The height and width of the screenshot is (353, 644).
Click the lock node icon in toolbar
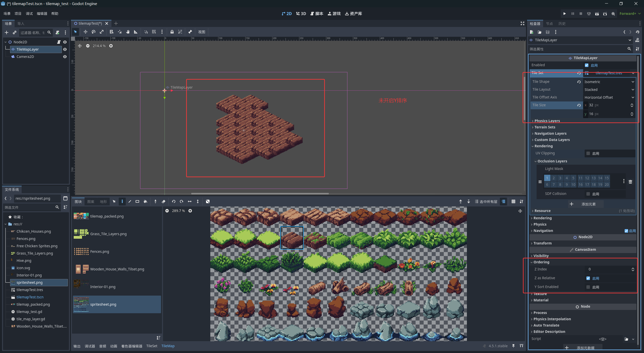pyautogui.click(x=172, y=32)
